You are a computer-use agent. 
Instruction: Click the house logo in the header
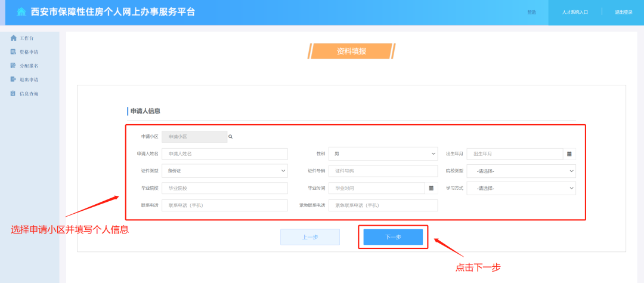click(21, 12)
